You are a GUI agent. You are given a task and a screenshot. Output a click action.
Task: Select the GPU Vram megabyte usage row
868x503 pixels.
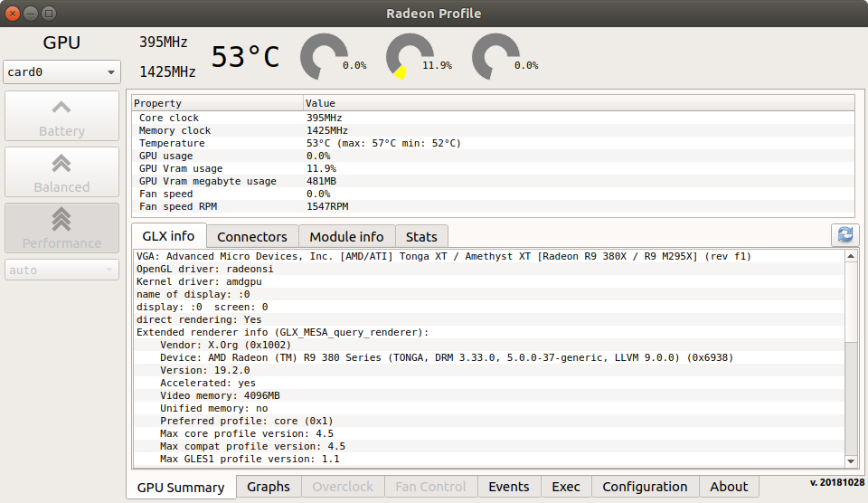click(494, 181)
